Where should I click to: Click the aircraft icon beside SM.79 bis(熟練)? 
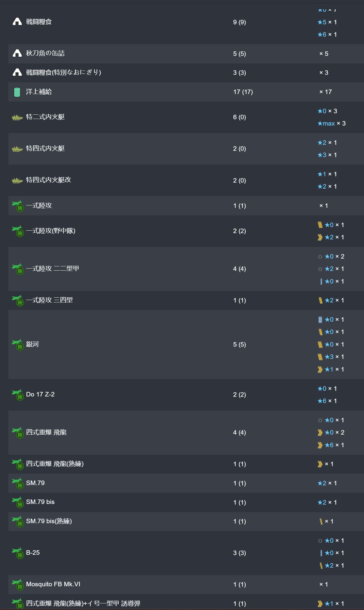point(18,521)
